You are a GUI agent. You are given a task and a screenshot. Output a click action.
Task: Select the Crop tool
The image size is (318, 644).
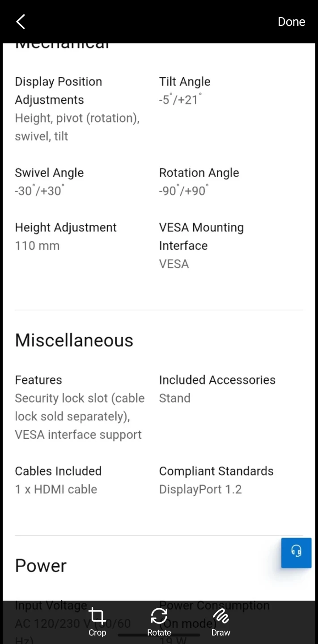coord(97,621)
